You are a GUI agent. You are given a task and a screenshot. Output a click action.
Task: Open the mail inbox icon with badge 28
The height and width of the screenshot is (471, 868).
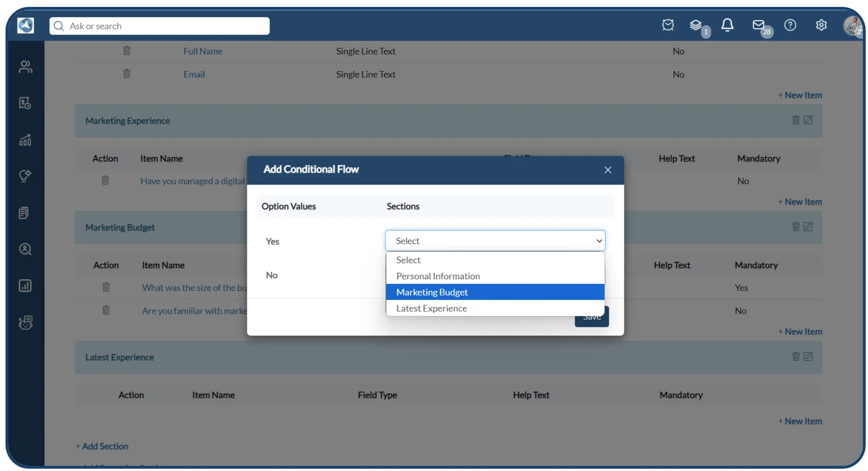[758, 25]
